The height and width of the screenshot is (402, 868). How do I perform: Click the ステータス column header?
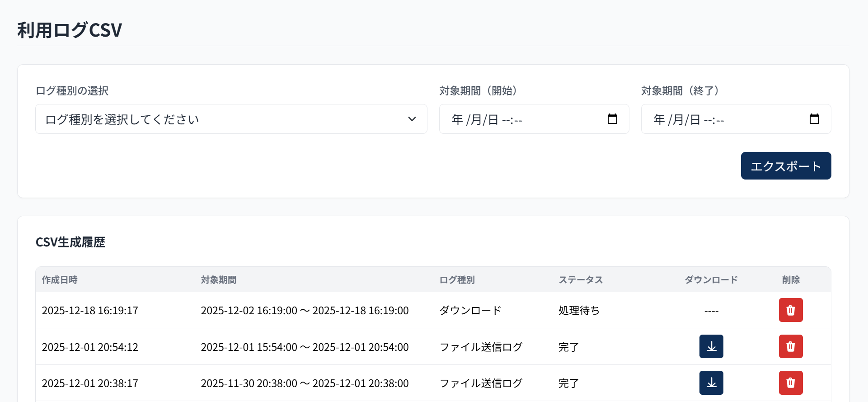581,280
